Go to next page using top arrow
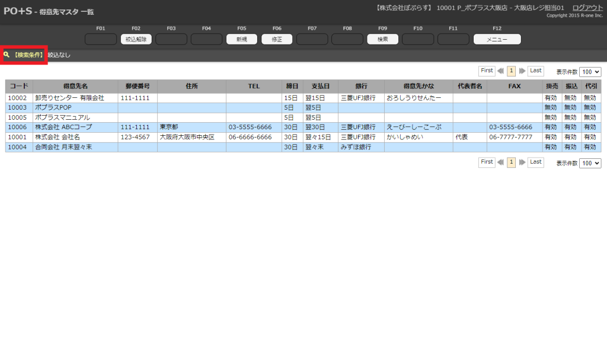607x364 pixels. [522, 71]
